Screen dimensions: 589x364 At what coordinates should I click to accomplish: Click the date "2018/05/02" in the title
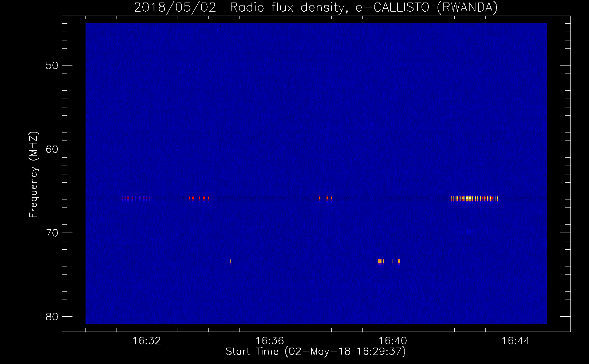(175, 7)
